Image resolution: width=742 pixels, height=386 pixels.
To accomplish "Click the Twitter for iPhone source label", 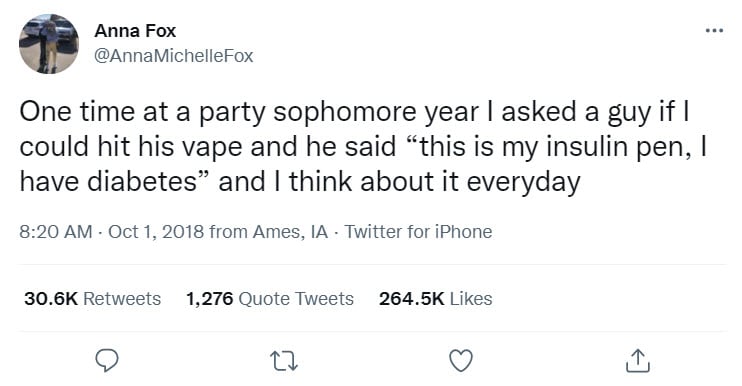I will [x=418, y=232].
